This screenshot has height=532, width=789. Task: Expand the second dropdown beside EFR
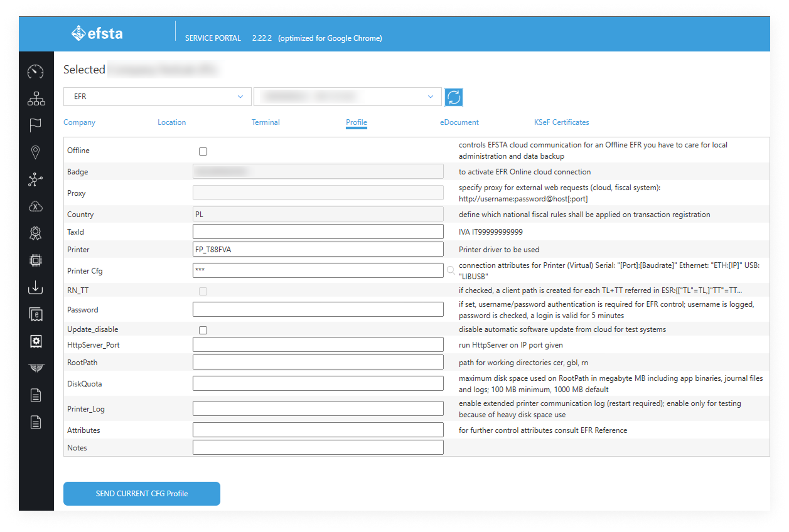pos(347,97)
